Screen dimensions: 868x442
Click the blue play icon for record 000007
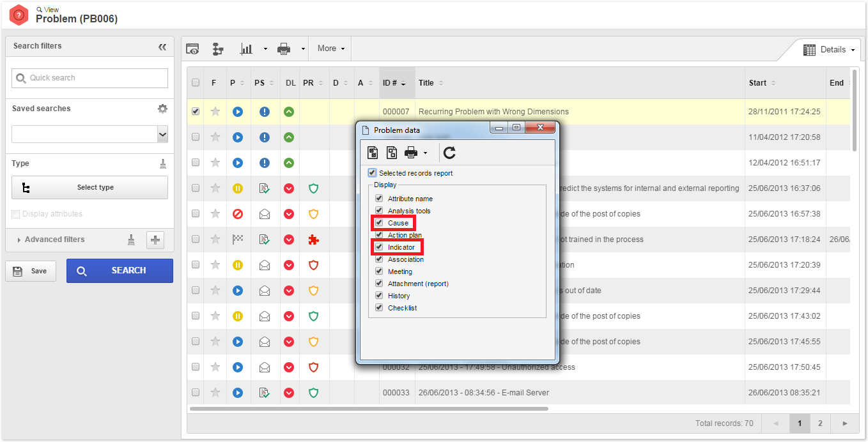(238, 112)
